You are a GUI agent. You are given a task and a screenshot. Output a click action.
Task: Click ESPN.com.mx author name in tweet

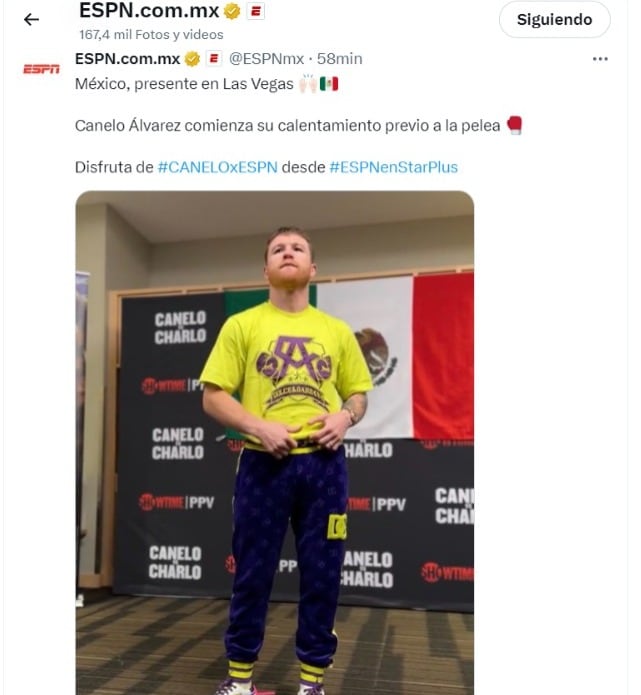(128, 59)
